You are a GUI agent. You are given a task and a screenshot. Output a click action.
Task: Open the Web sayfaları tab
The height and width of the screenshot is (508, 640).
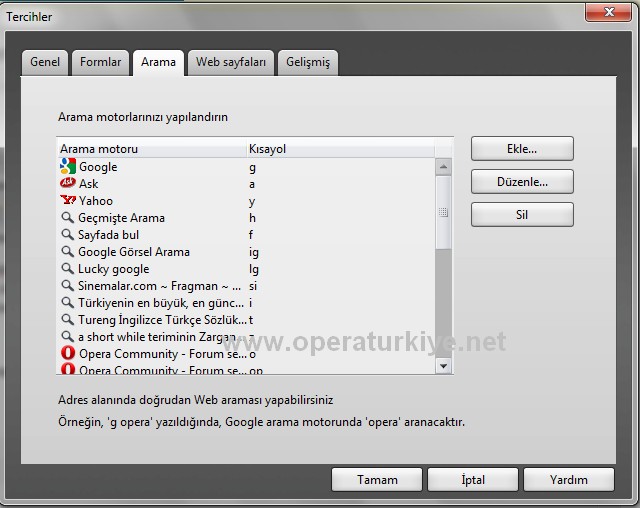[x=231, y=62]
